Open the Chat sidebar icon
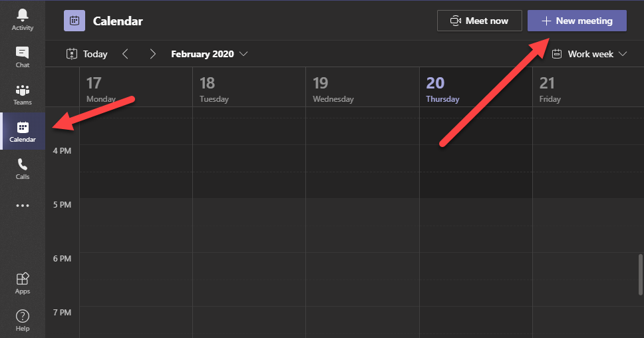The height and width of the screenshot is (338, 644). point(22,57)
